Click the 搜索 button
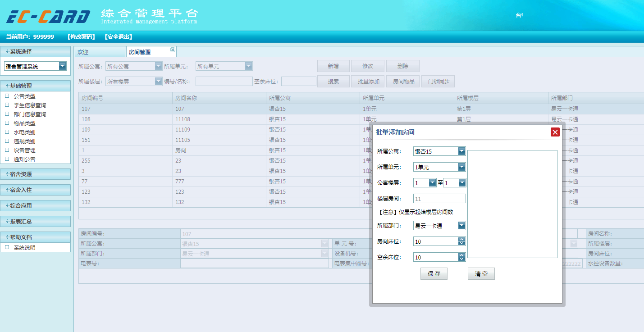This screenshot has width=644, height=332. [333, 82]
